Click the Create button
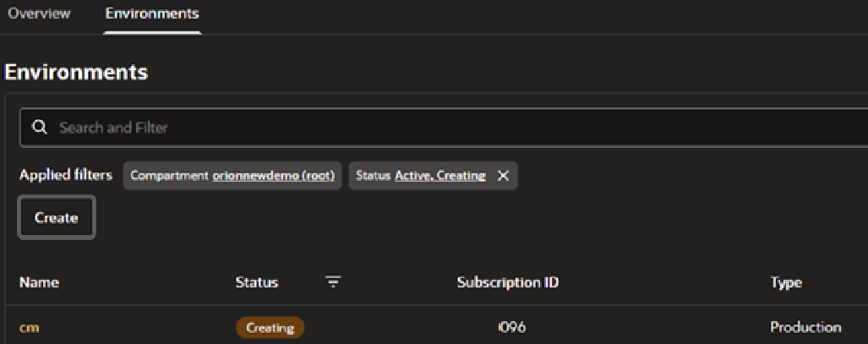 (57, 218)
